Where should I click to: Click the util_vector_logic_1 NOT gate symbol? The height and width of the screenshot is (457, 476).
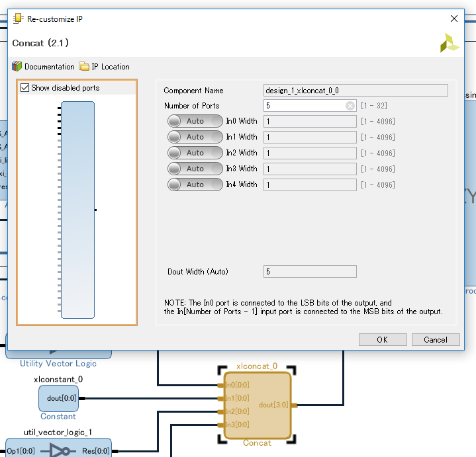click(x=60, y=450)
